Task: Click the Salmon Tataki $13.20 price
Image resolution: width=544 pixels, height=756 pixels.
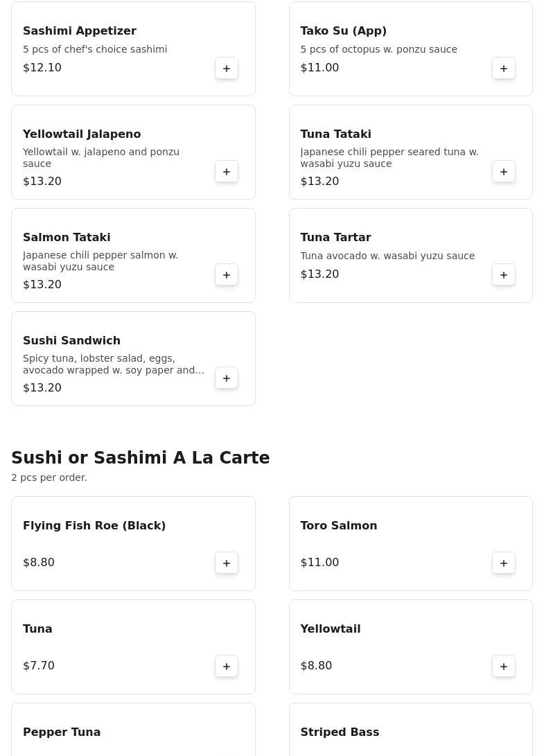Action: (x=42, y=285)
